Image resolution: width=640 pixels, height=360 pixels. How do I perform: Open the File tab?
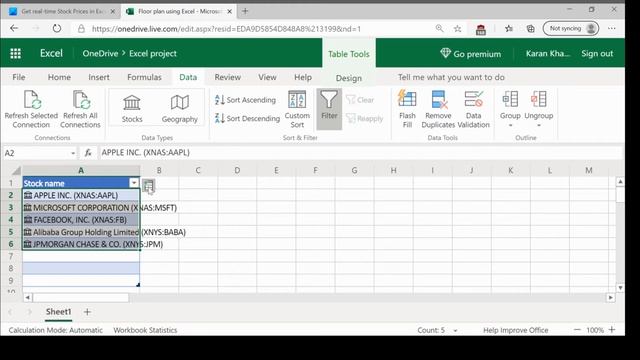19,77
